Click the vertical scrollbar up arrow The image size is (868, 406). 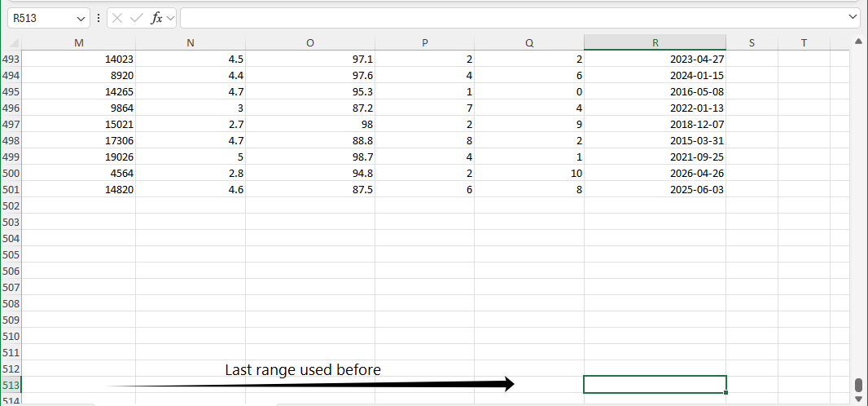tap(858, 42)
